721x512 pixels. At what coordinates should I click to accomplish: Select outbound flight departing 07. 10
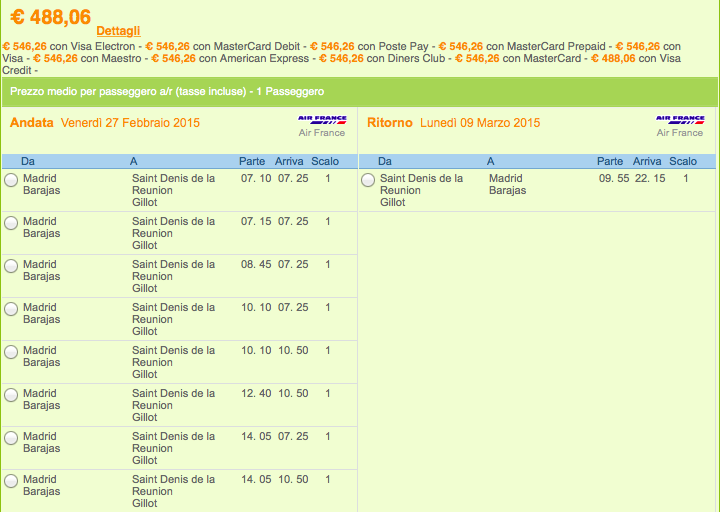tap(11, 180)
